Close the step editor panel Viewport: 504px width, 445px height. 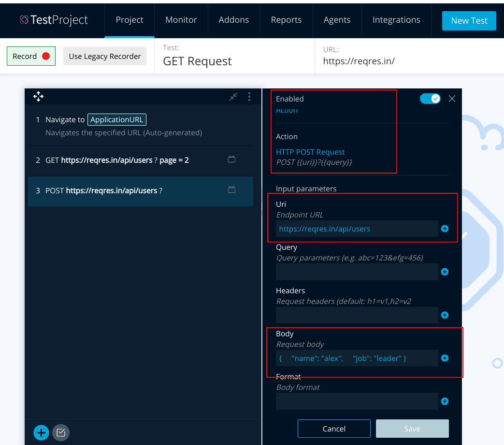[x=452, y=99]
